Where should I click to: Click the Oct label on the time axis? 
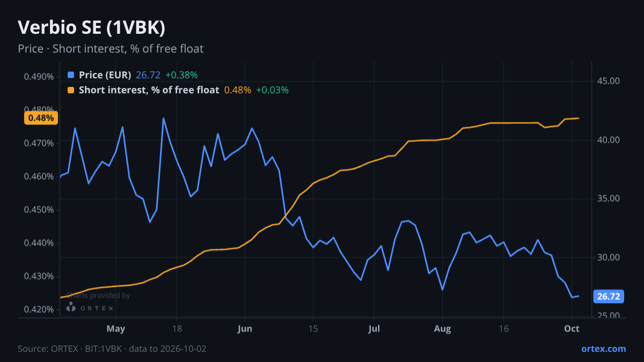pyautogui.click(x=572, y=328)
